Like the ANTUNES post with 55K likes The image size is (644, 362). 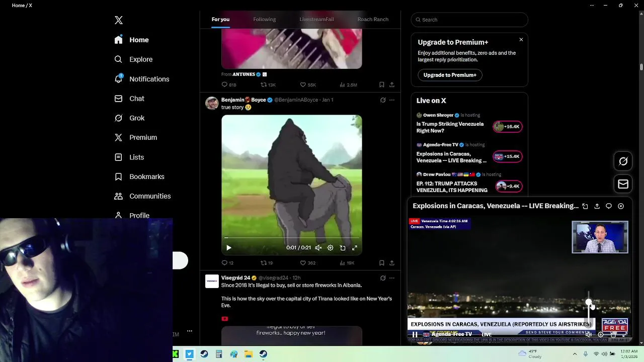[x=308, y=85]
